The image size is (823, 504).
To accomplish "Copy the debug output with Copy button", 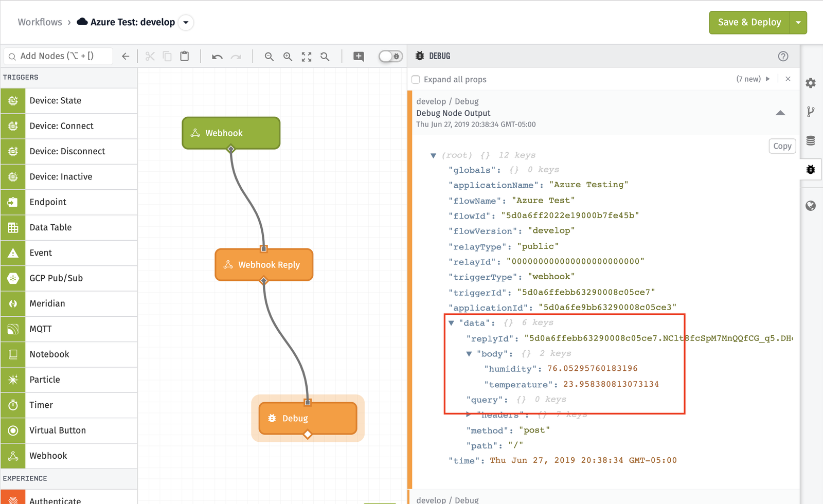I will (x=782, y=146).
